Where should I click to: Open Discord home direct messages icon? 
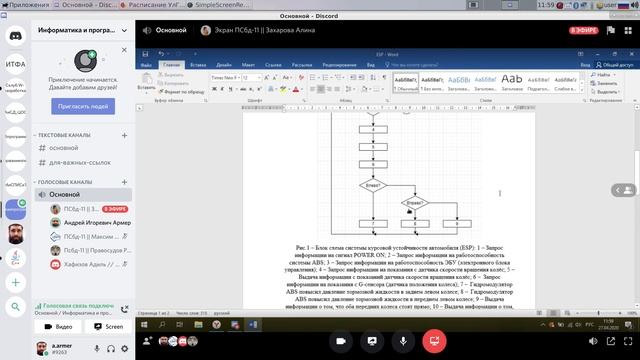[x=16, y=36]
